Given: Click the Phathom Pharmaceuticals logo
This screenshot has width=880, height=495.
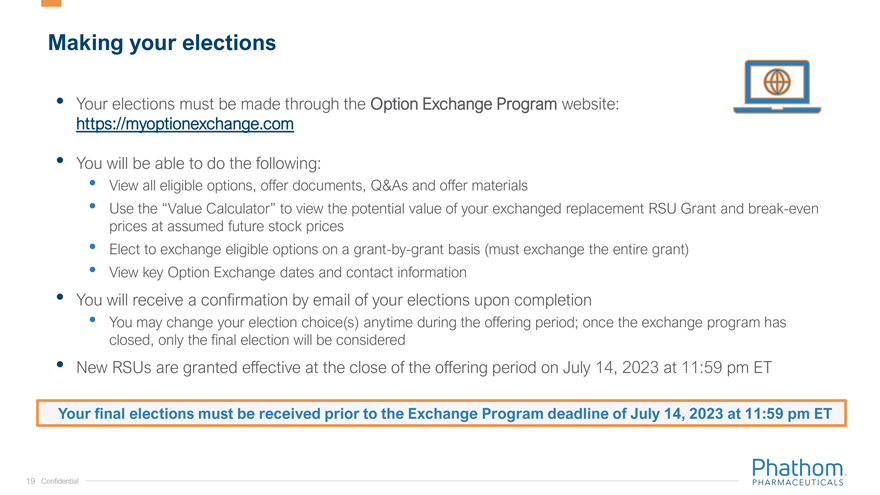Looking at the screenshot, I should click(x=797, y=472).
